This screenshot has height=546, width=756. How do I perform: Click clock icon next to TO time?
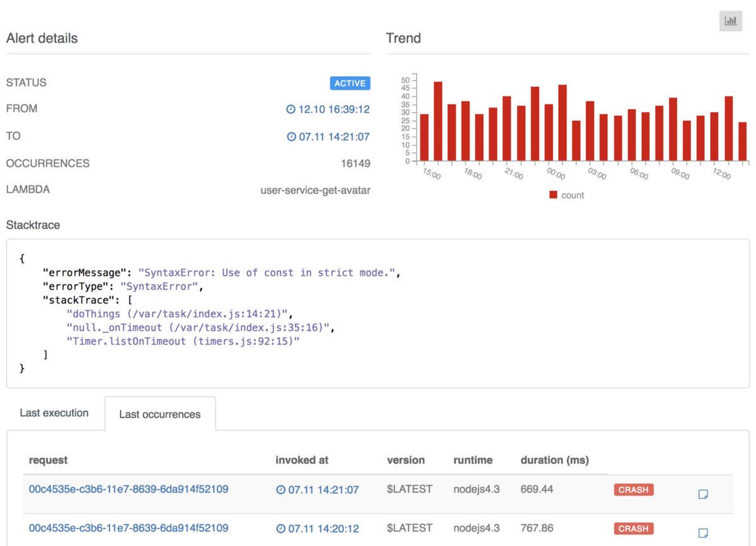click(291, 136)
